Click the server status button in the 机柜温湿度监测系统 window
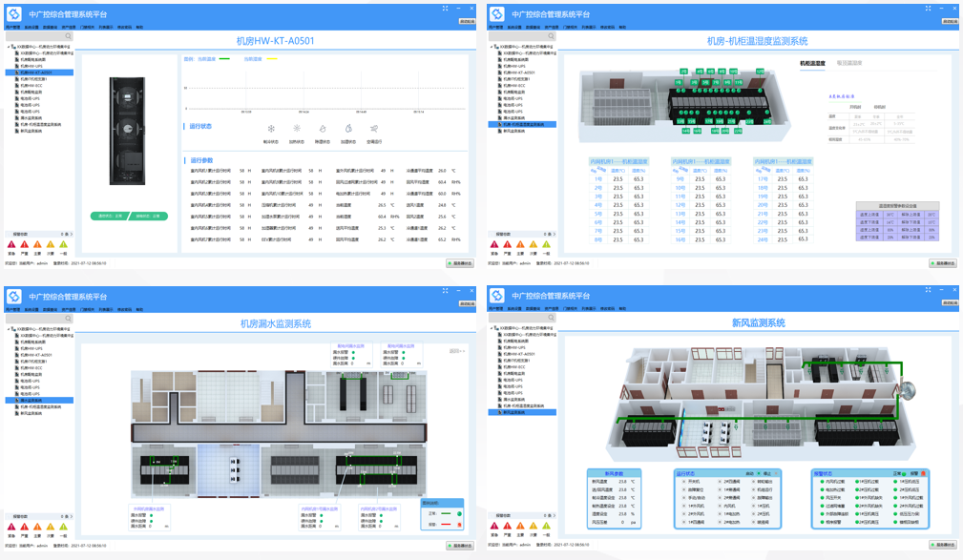 coord(943,262)
